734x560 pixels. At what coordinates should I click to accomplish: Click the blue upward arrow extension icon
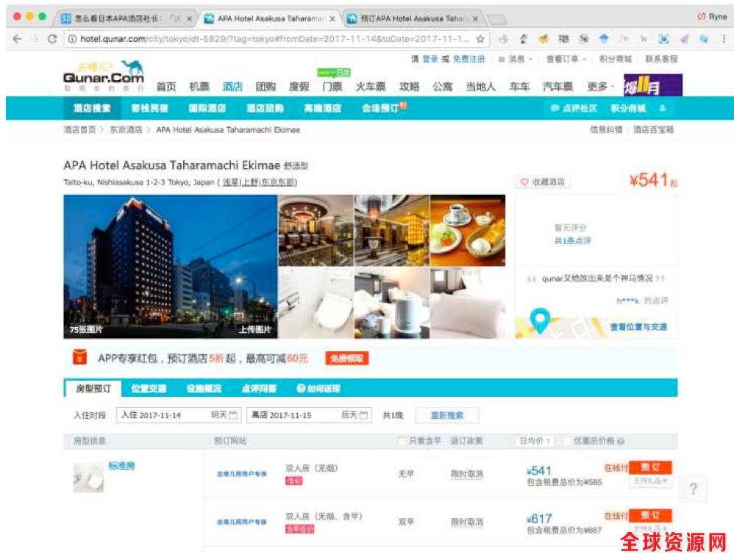click(604, 39)
